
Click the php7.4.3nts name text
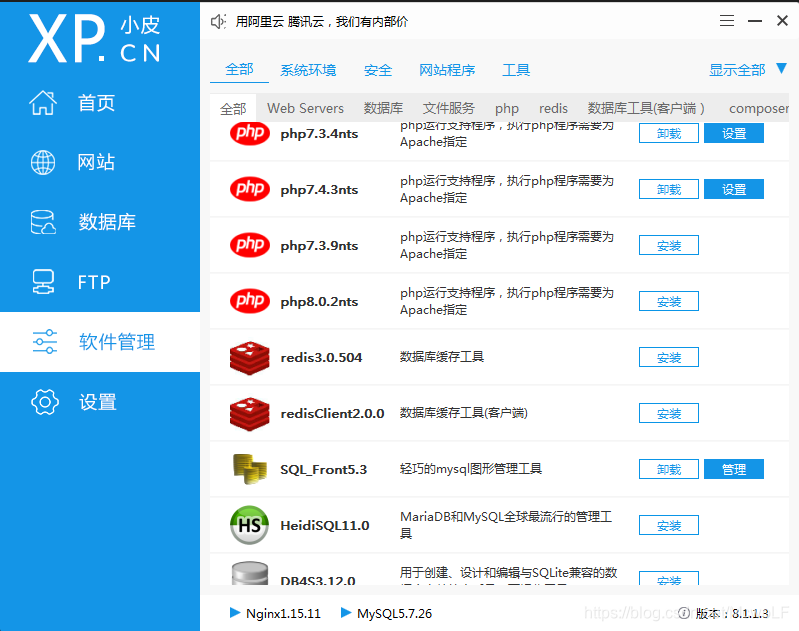(x=319, y=190)
